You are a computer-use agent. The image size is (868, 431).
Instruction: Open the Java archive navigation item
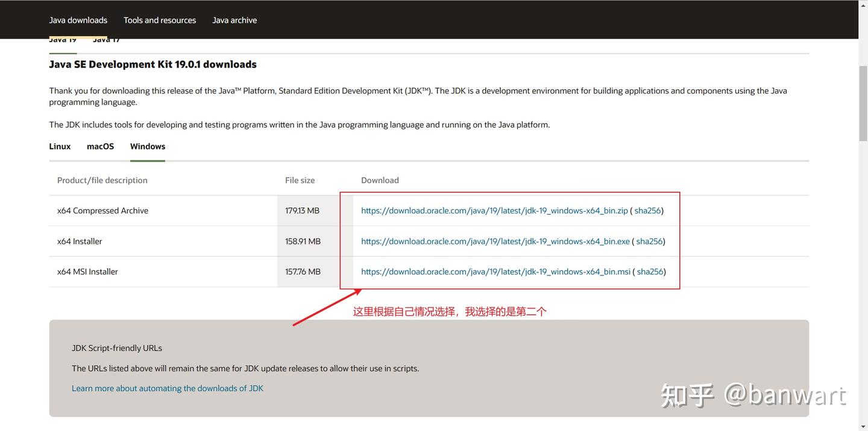pos(234,20)
